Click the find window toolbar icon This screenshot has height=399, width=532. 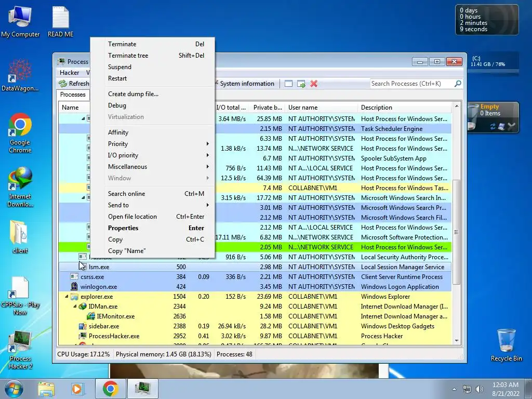coord(288,84)
